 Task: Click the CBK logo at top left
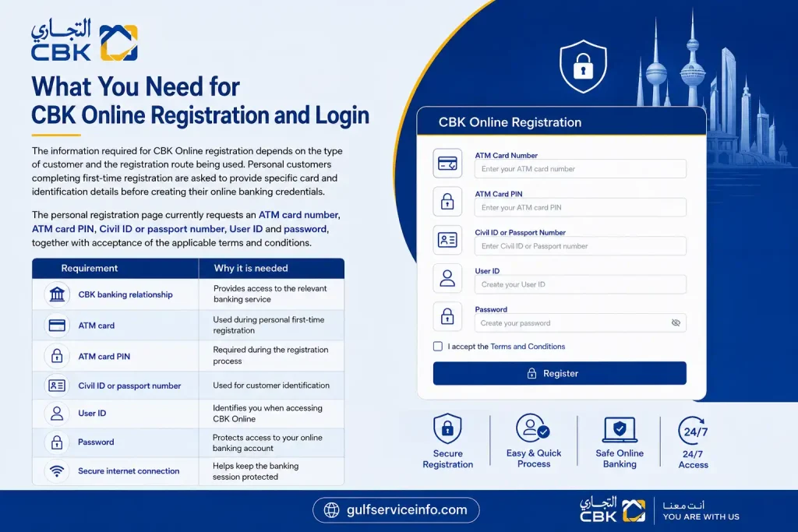tap(84, 41)
